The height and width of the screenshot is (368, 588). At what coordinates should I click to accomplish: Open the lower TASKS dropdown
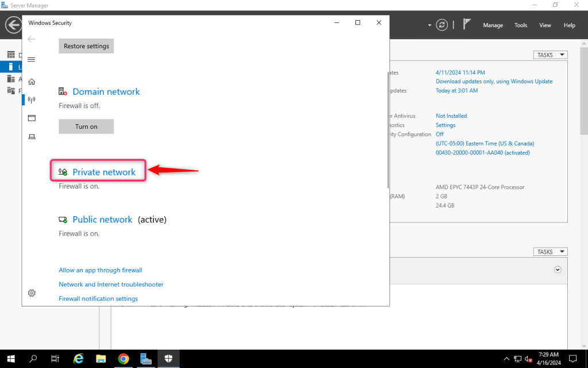pos(550,252)
